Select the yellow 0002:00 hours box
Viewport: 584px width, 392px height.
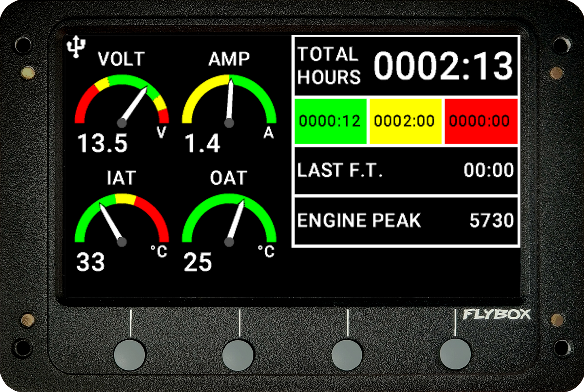(x=405, y=121)
